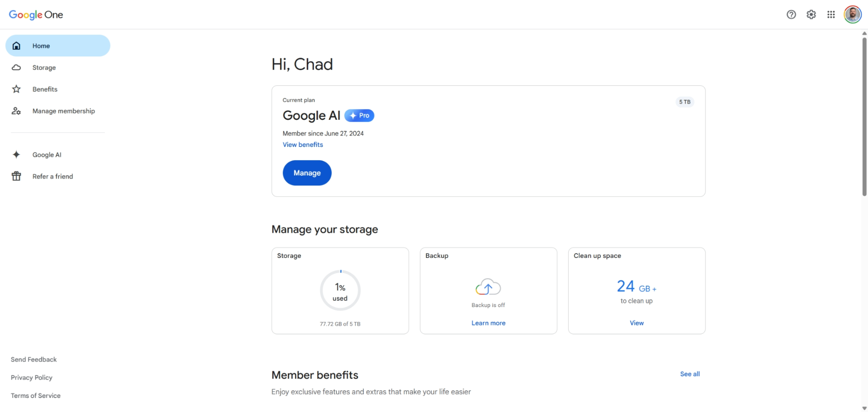Image resolution: width=868 pixels, height=412 pixels.
Task: Click View in the Clean up space card
Action: (x=637, y=323)
